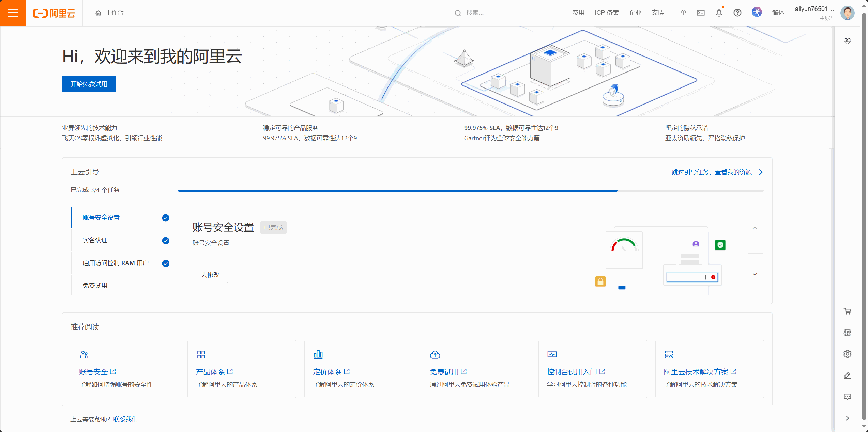Go to previous task with up chevron
The width and height of the screenshot is (868, 432).
pyautogui.click(x=756, y=228)
